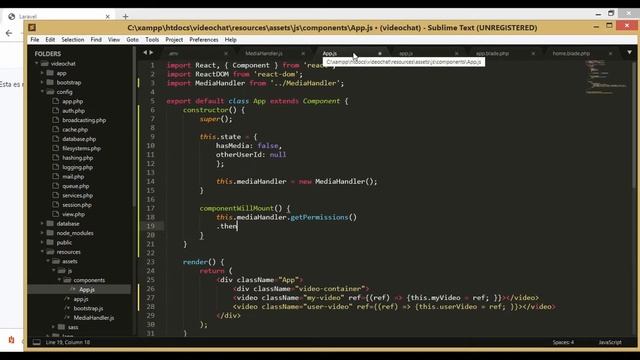The image size is (640, 360).
Task: Open the File menu
Action: click(x=35, y=40)
